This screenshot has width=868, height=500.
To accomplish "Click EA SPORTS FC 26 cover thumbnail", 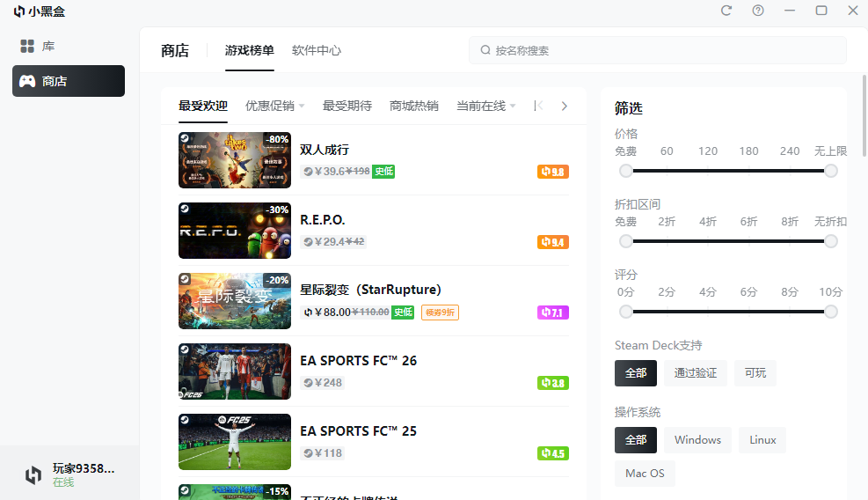I will [x=235, y=371].
